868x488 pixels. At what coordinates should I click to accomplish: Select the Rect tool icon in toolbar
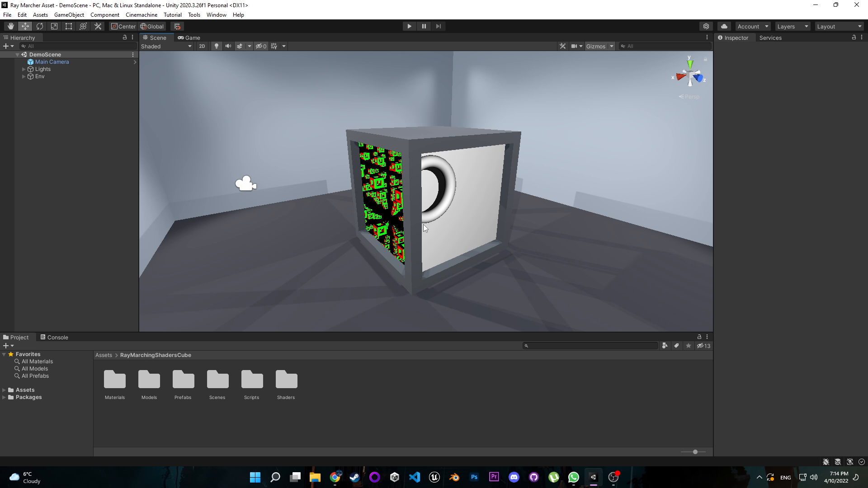coord(69,26)
